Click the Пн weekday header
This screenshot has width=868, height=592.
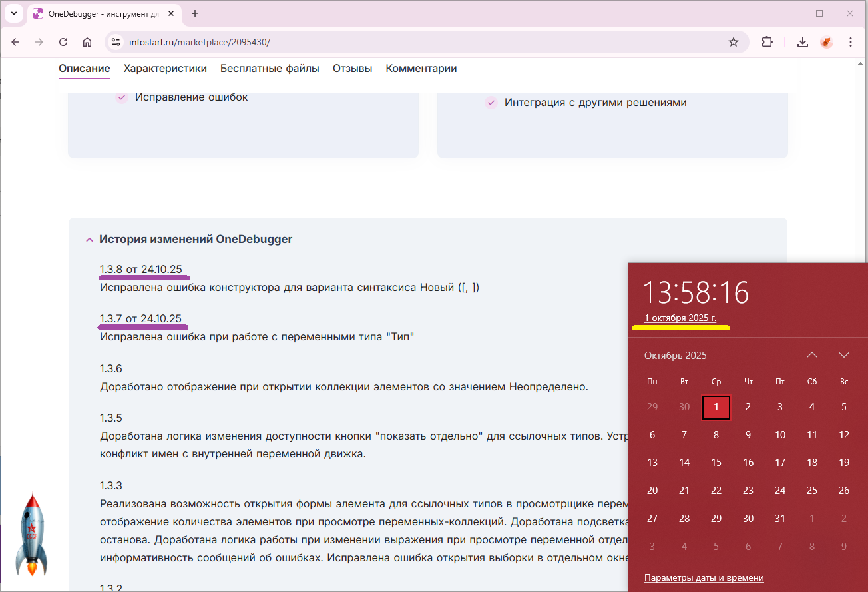652,382
